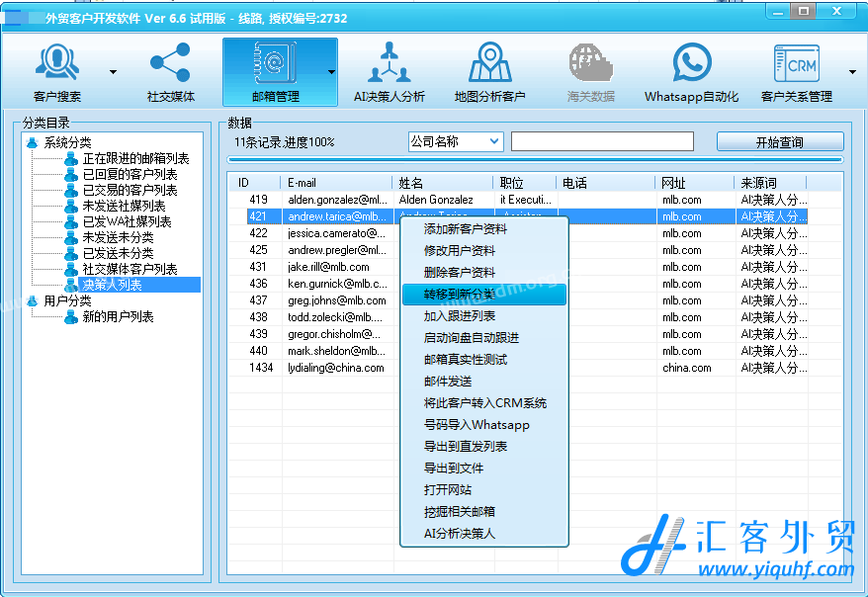The image size is (868, 597).
Task: Open the 客户搜索 customer search tool
Action: (x=57, y=72)
